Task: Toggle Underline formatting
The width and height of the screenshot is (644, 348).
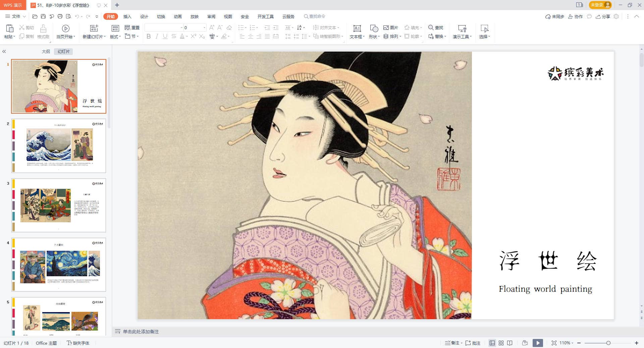Action: point(165,36)
